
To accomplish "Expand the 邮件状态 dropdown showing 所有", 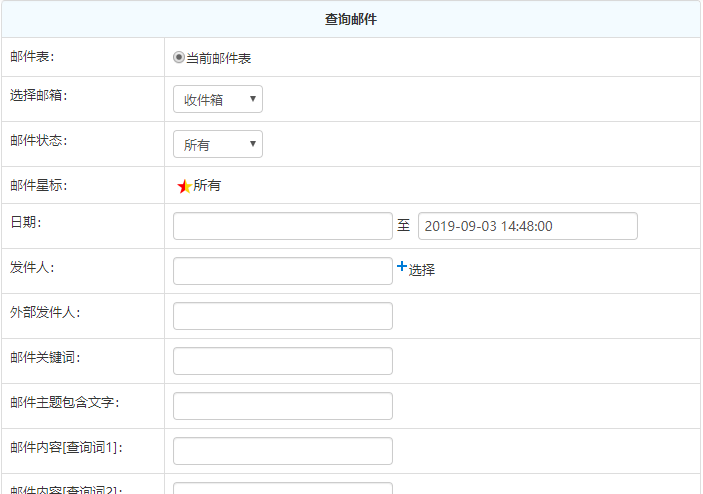I will pos(218,144).
